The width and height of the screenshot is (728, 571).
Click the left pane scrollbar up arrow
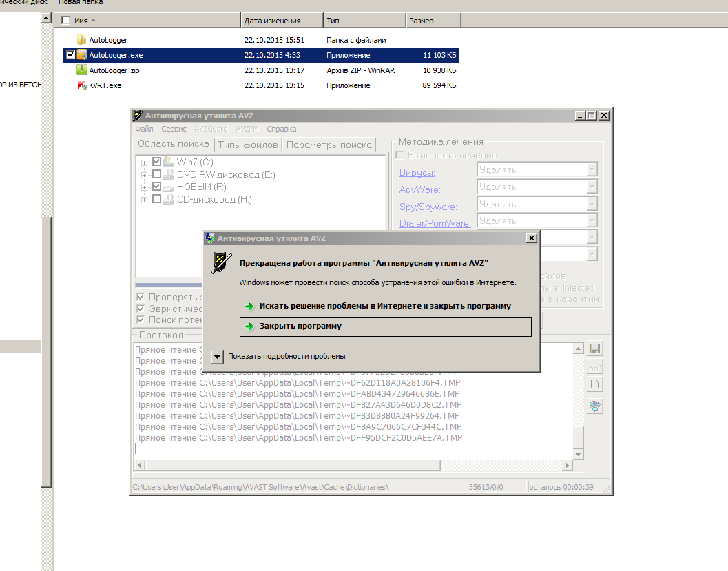click(x=46, y=19)
